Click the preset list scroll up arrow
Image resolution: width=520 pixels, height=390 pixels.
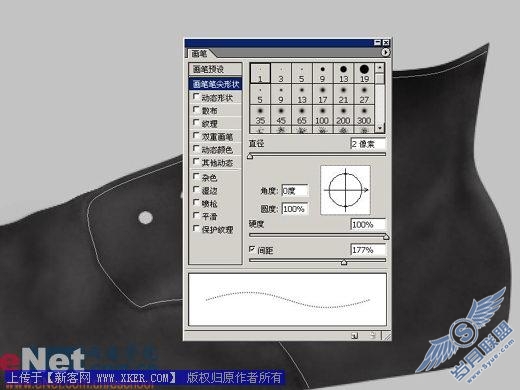tap(379, 68)
